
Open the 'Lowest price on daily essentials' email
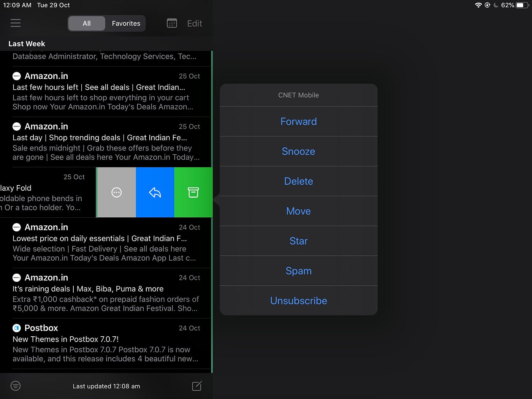[106, 243]
